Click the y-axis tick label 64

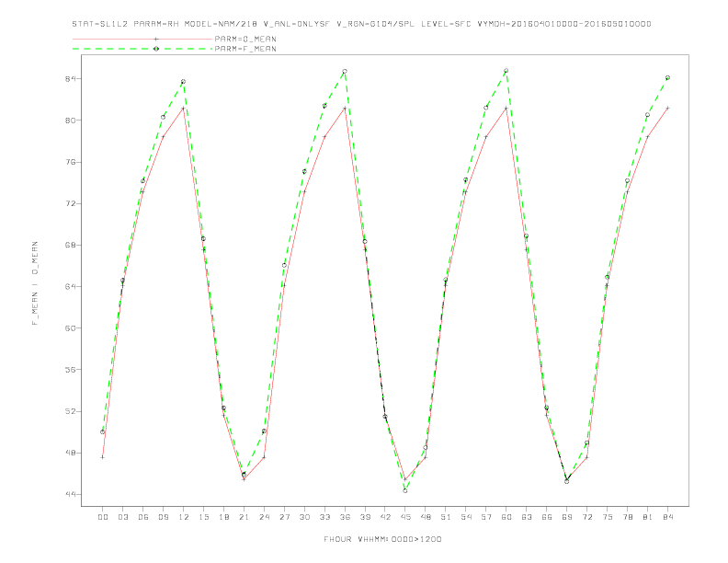point(70,287)
